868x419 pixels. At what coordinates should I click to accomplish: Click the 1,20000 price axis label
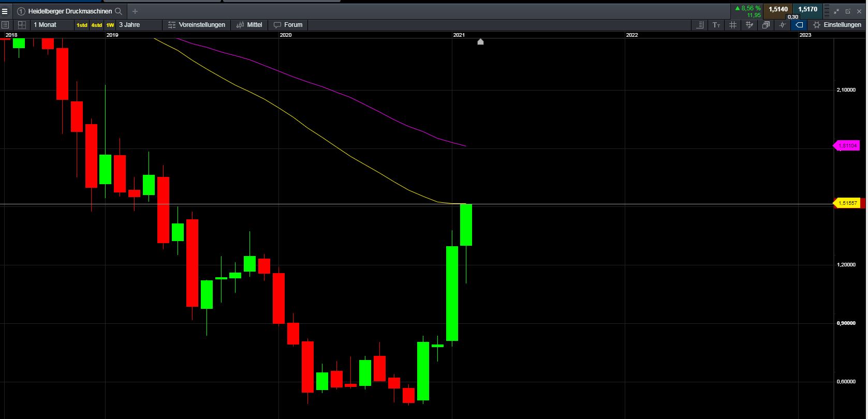pos(846,265)
